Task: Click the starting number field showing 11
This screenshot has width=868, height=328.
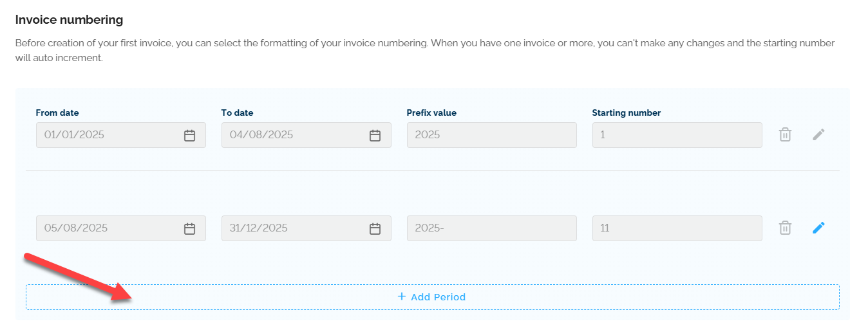Action: (x=677, y=228)
